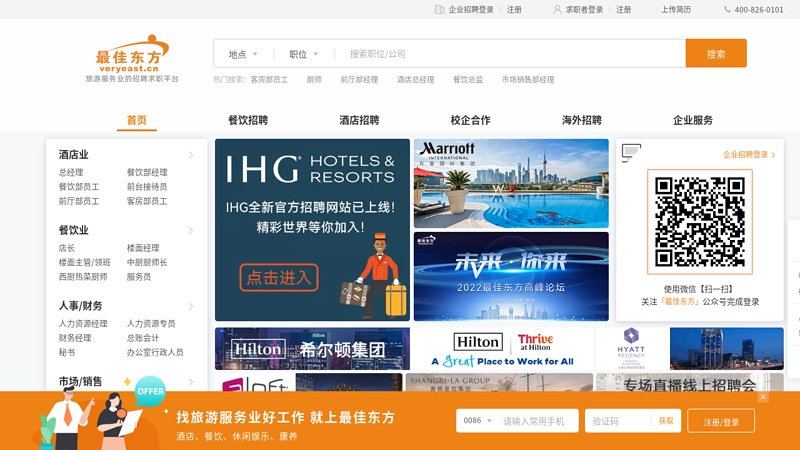Open the 企业服务 tab
800x450 pixels.
[x=693, y=120]
